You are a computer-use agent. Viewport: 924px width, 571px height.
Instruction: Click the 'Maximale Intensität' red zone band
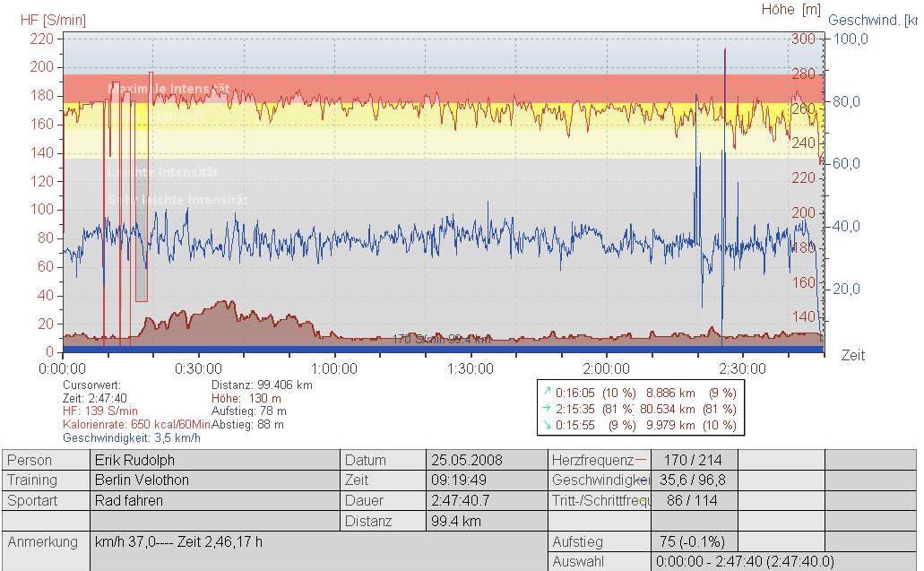tap(448, 88)
